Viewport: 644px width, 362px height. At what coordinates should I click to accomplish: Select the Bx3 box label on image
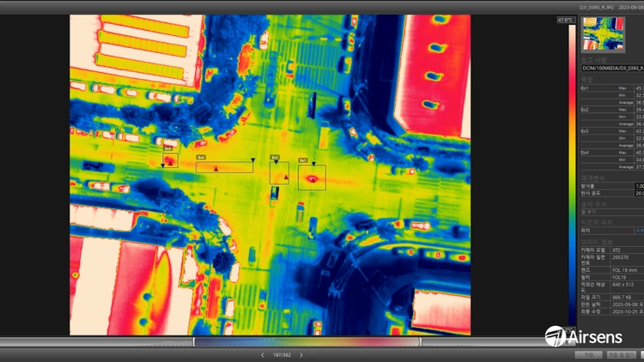167,148
